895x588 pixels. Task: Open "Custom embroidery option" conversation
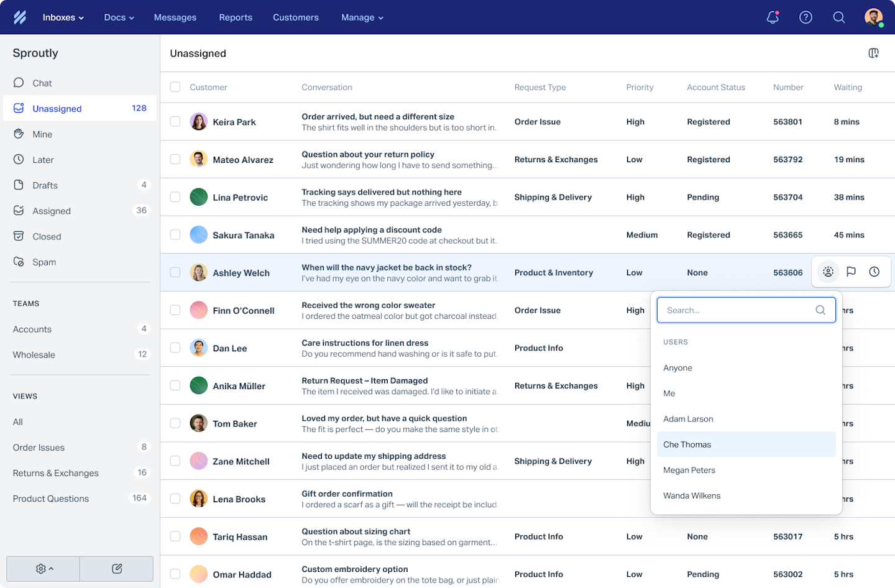pyautogui.click(x=355, y=569)
